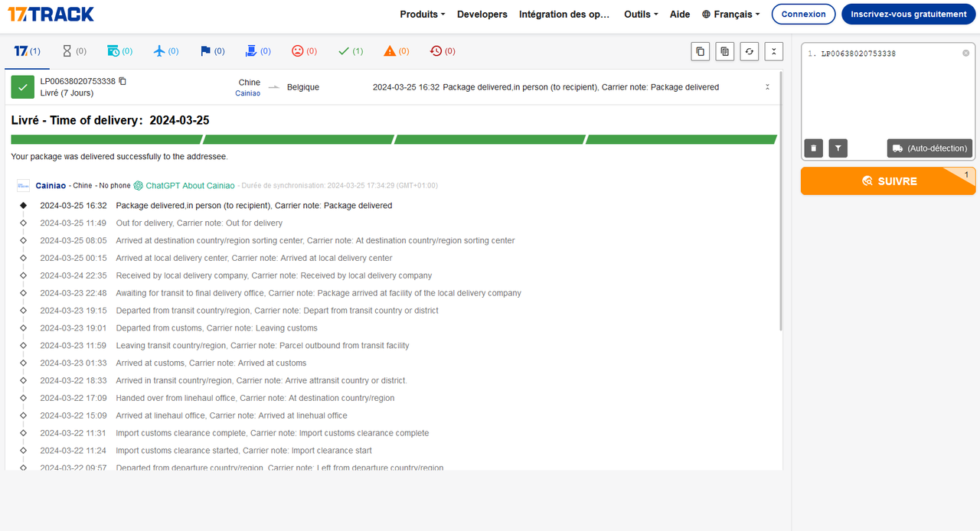Screen dimensions: 980x531
Task: Click the globe language icon
Action: [706, 14]
